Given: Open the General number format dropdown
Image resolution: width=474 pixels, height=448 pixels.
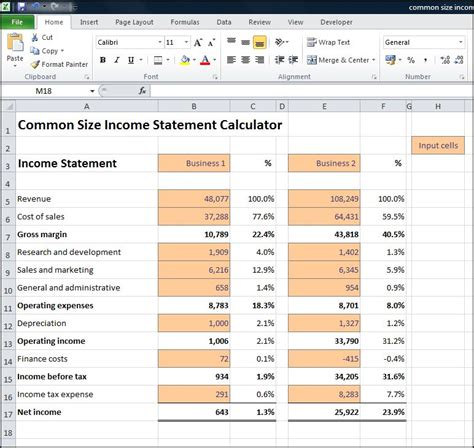Looking at the screenshot, I should tap(460, 42).
